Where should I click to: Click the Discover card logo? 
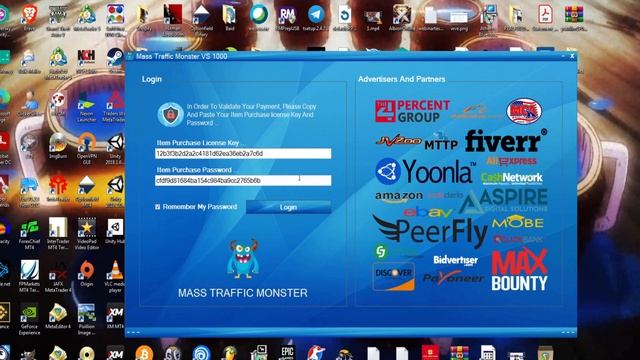393,276
